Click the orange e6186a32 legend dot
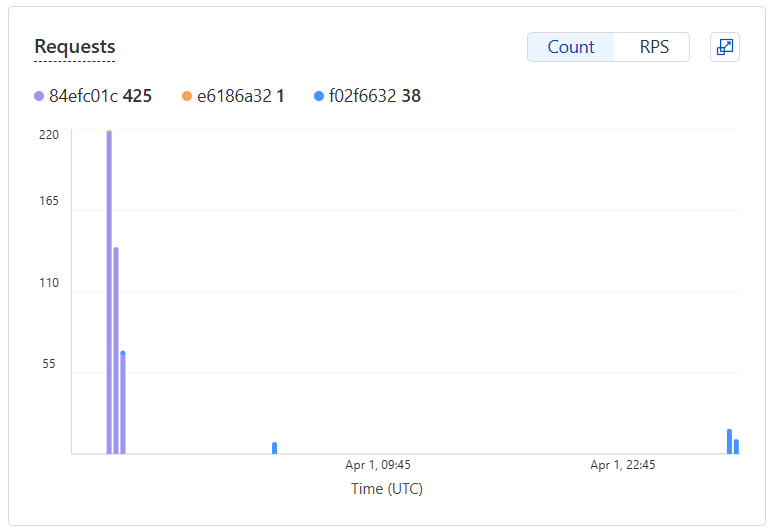Viewport: 769px width, 532px height. 186,96
